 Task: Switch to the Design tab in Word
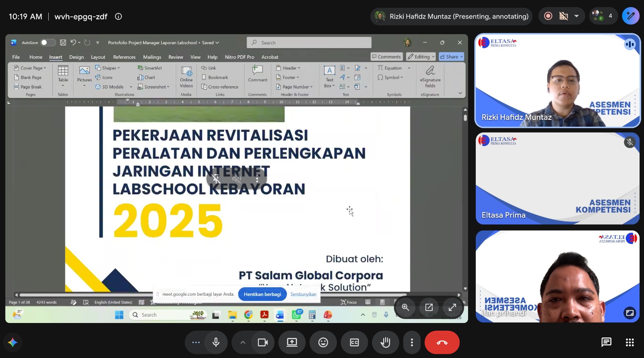point(76,57)
